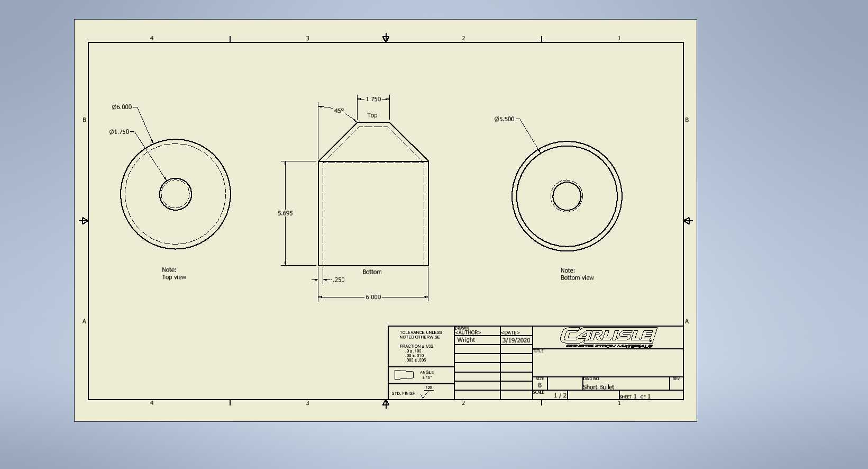The height and width of the screenshot is (469, 868).
Task: Select the 5.695 height dimension
Action: click(x=285, y=213)
